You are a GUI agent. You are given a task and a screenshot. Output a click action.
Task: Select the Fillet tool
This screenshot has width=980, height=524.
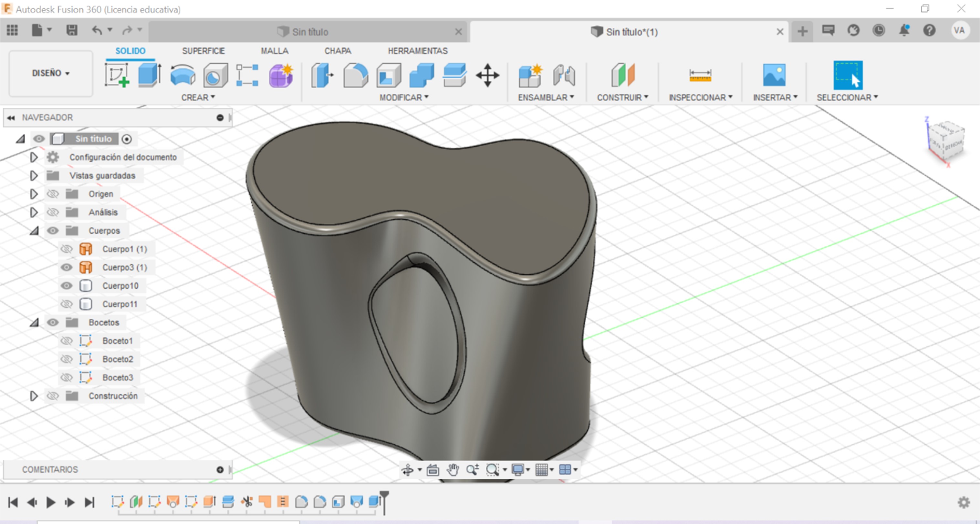pos(355,75)
